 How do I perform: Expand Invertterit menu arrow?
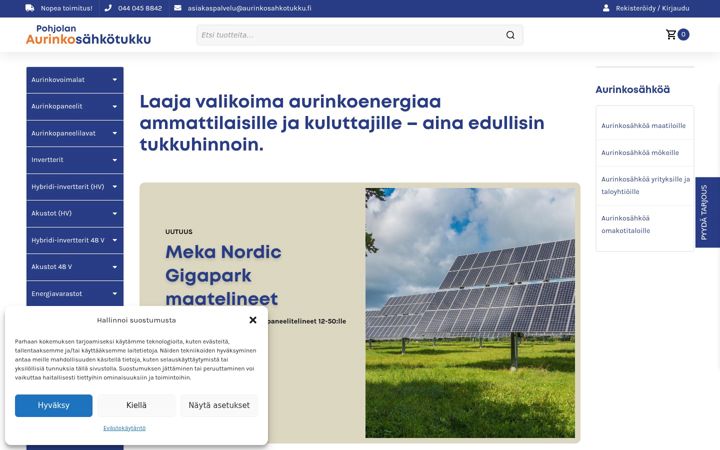pos(115,160)
